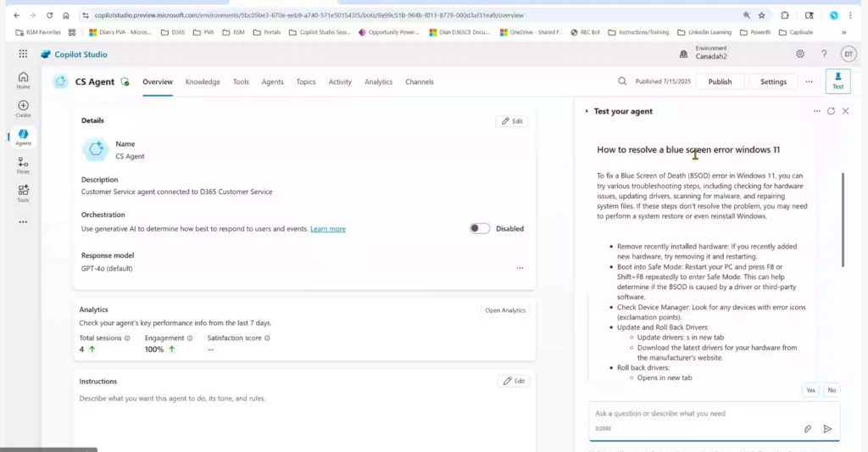Image resolution: width=868 pixels, height=452 pixels.
Task: Open Tools in the left sidebar
Action: [23, 193]
